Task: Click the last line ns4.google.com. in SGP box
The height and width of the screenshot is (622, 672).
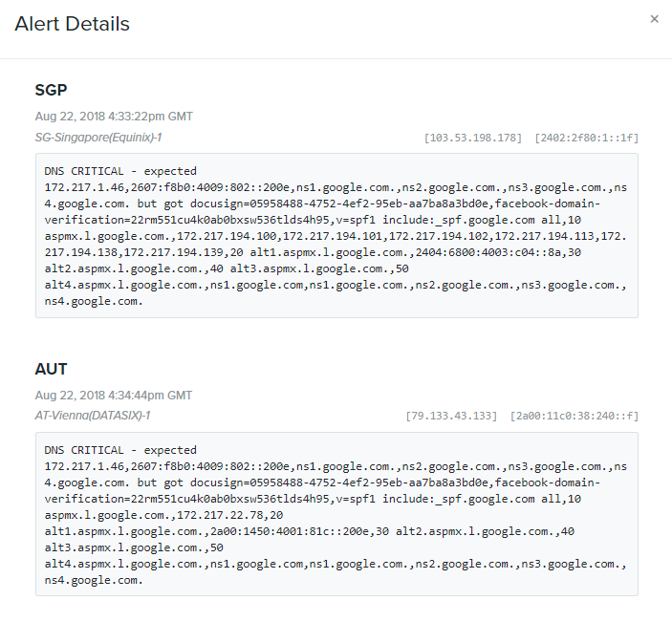Action: coord(94,302)
